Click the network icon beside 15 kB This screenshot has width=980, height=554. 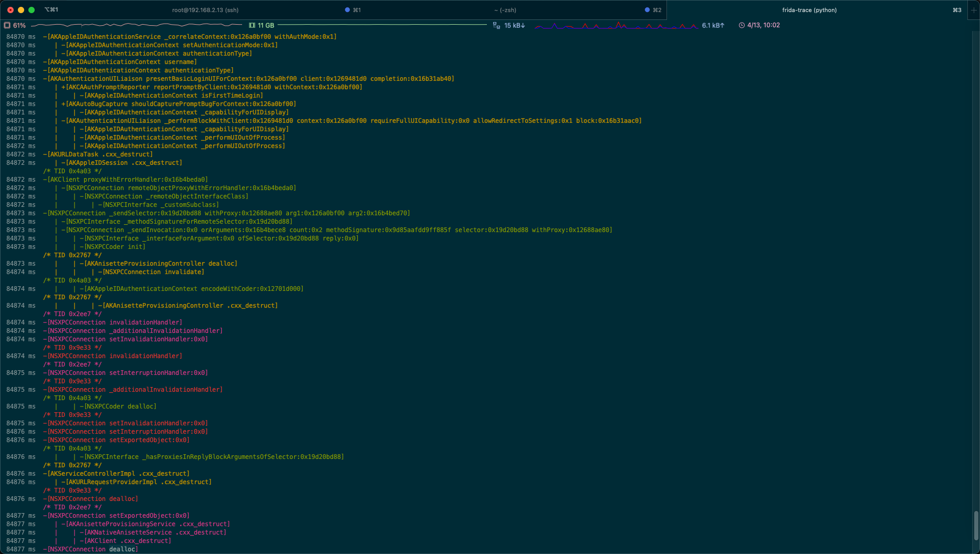tap(496, 25)
